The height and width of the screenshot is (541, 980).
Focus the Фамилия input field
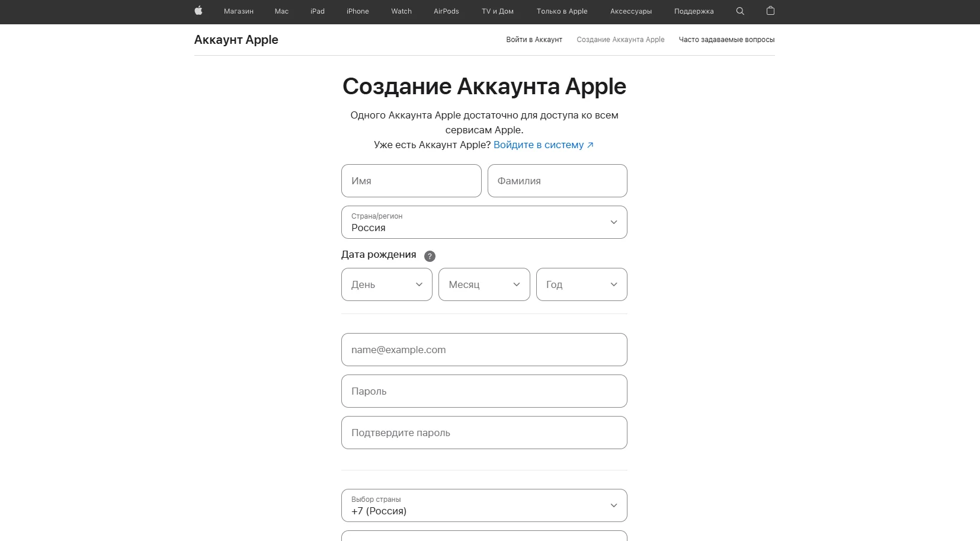(558, 181)
